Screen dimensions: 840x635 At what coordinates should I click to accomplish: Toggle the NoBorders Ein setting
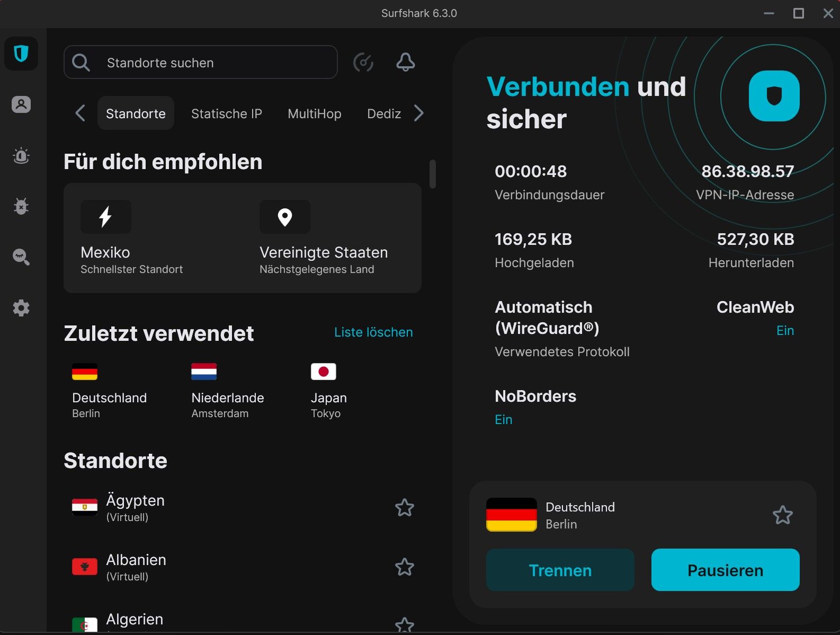pos(504,420)
